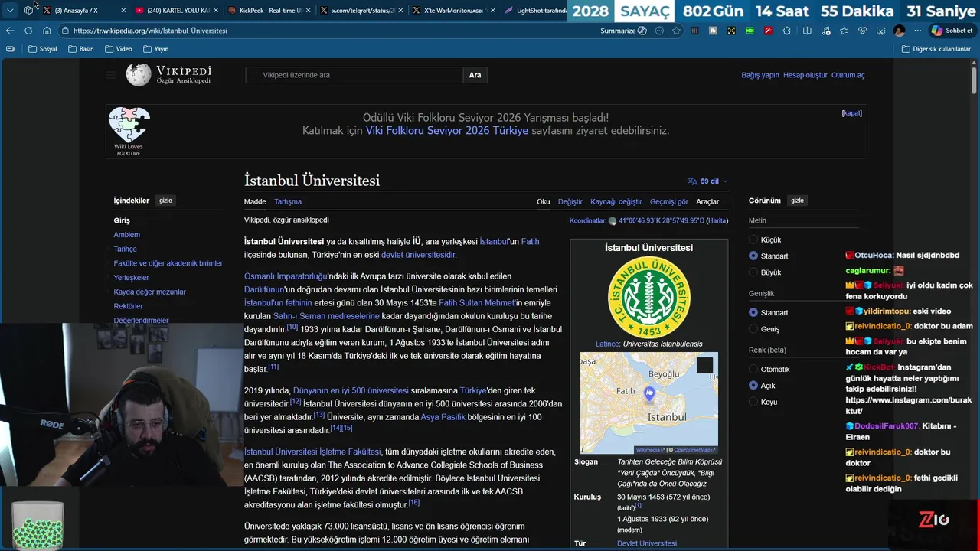Enlarge the map with fullscreen button
980x551 pixels.
coord(704,366)
